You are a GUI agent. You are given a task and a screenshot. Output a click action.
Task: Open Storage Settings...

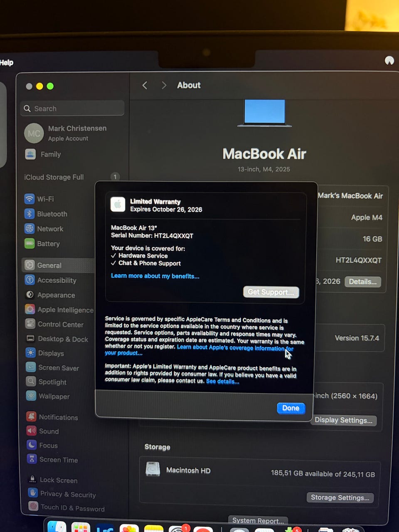[x=340, y=498]
